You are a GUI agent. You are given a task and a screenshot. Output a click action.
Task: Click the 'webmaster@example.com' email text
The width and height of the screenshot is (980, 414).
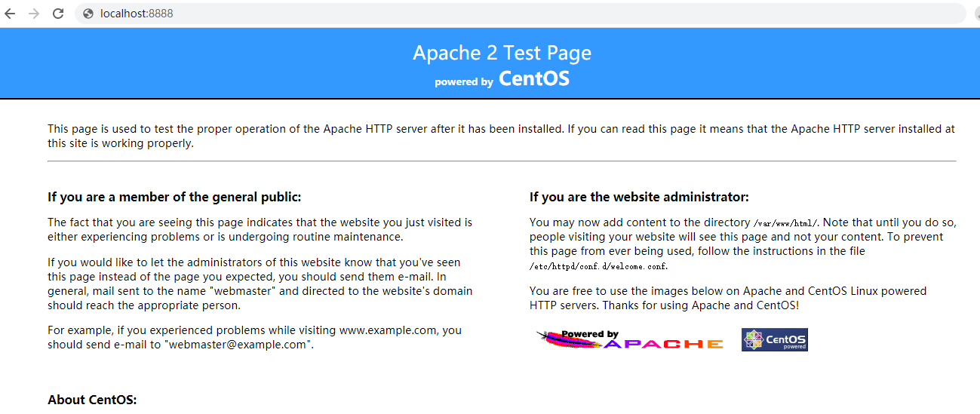tap(237, 345)
